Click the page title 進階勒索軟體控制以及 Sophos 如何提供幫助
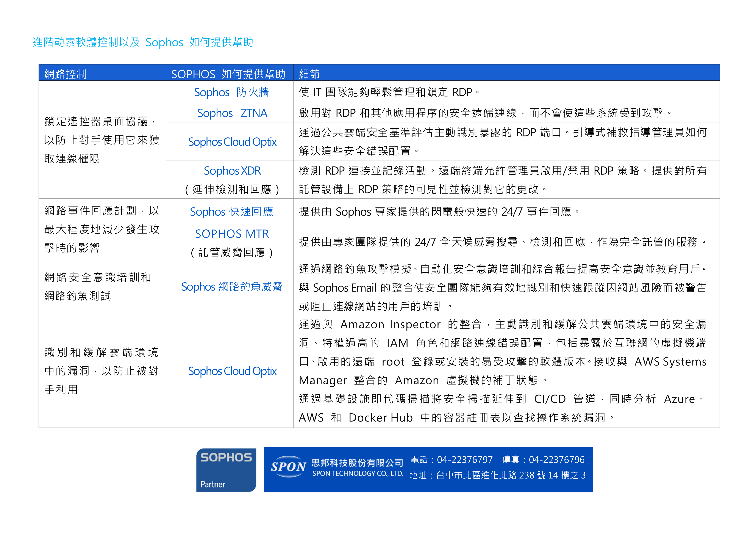The image size is (756, 535). (x=143, y=42)
